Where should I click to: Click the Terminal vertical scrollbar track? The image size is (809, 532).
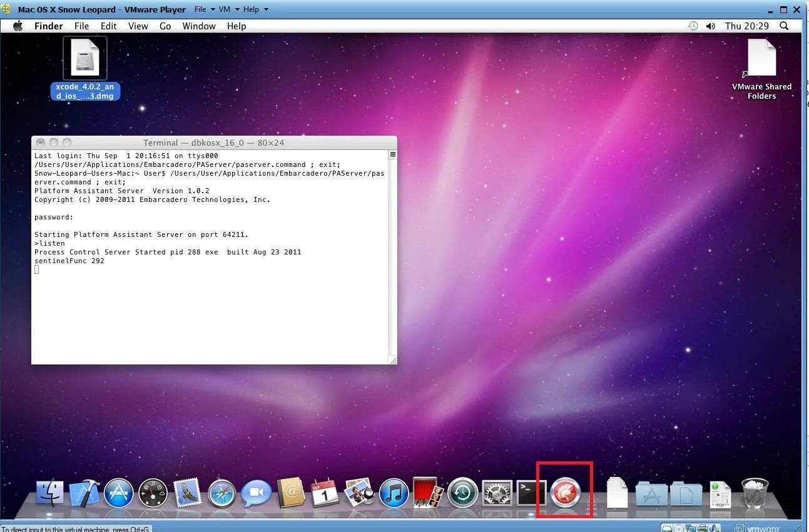(393, 257)
